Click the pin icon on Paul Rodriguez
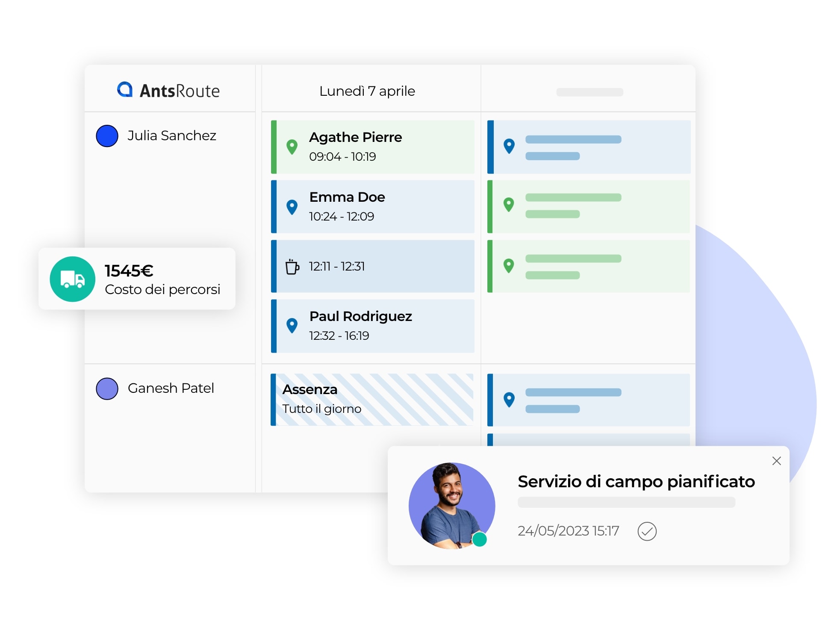 [292, 326]
